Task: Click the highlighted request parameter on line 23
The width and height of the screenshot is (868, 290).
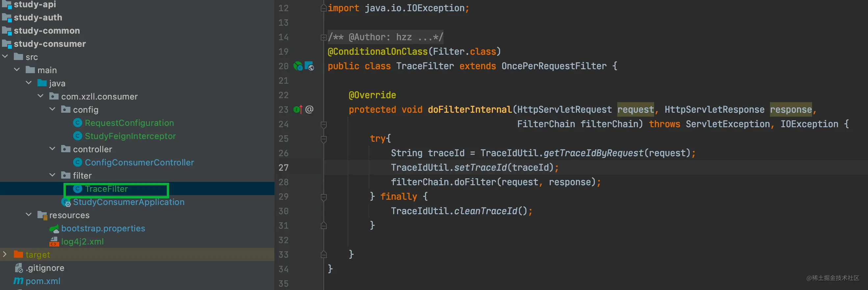Action: [x=635, y=109]
